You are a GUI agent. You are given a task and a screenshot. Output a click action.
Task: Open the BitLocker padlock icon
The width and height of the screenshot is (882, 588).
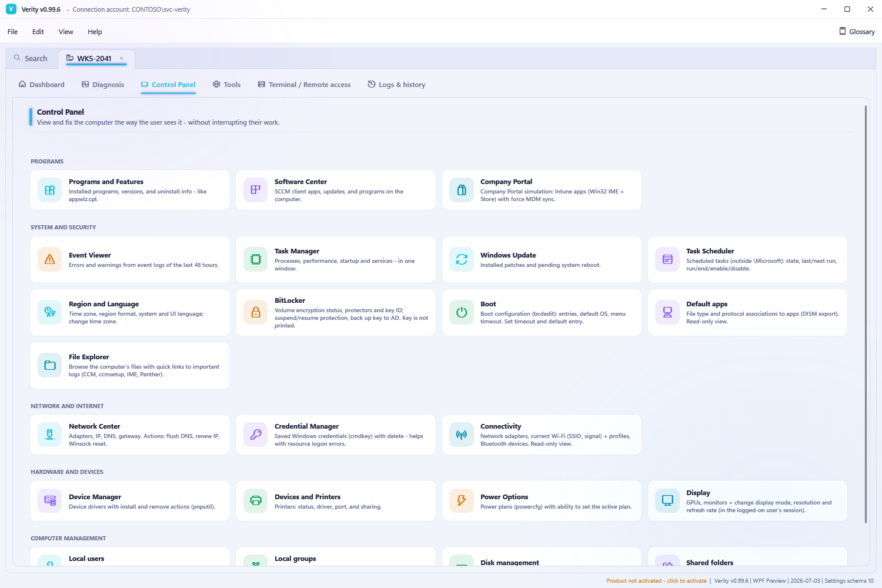pyautogui.click(x=256, y=312)
